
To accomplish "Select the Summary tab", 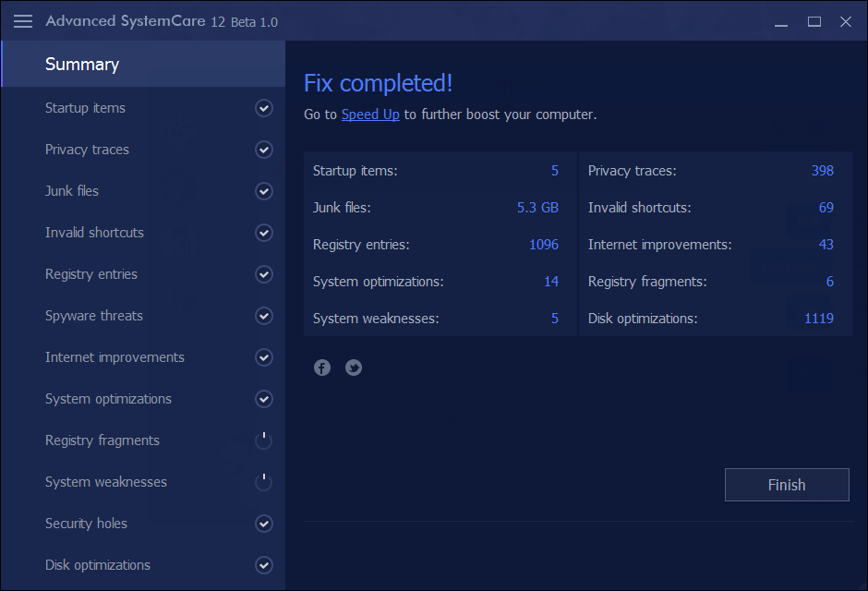I will (143, 64).
